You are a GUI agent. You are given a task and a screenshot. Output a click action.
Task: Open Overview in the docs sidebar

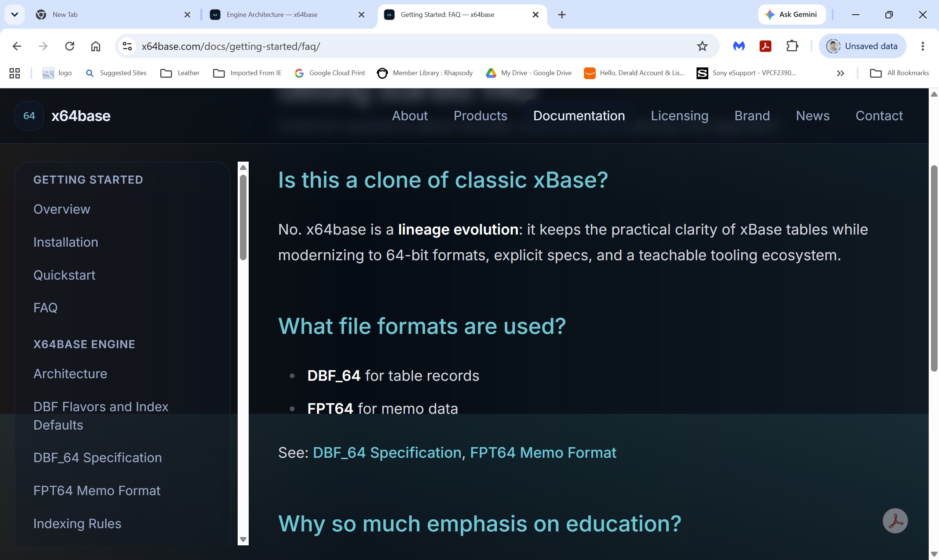62,209
